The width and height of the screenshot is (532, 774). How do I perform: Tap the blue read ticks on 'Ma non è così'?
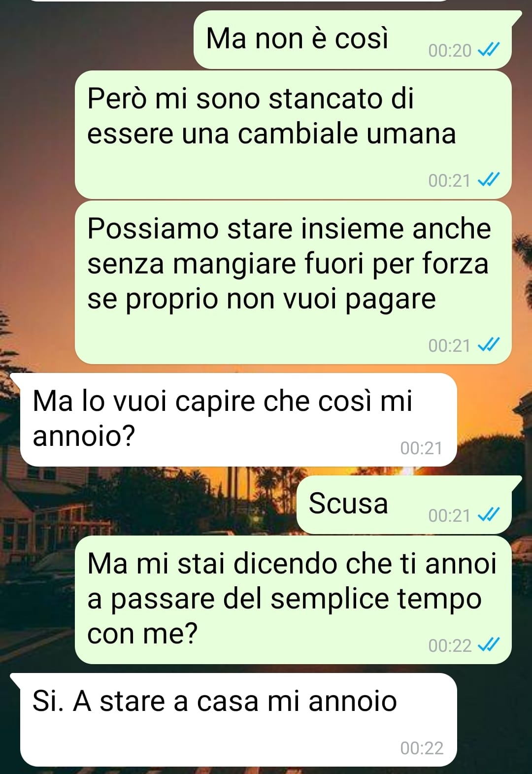[489, 50]
